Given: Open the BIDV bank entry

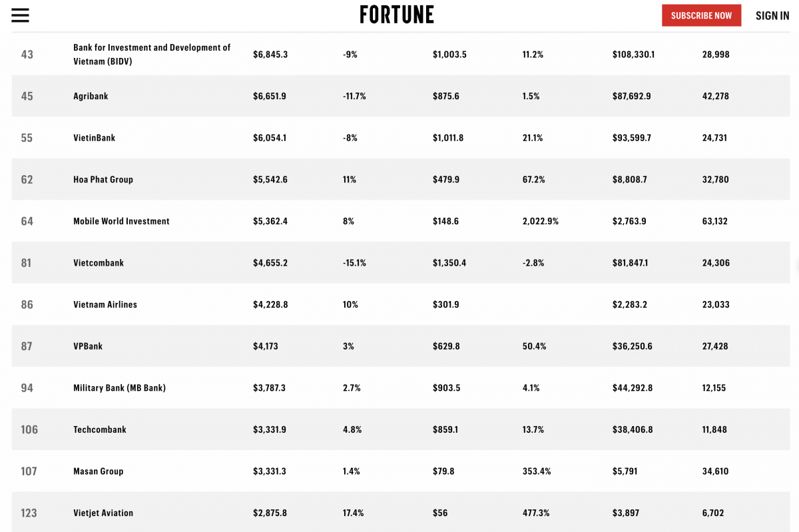Looking at the screenshot, I should coord(152,55).
